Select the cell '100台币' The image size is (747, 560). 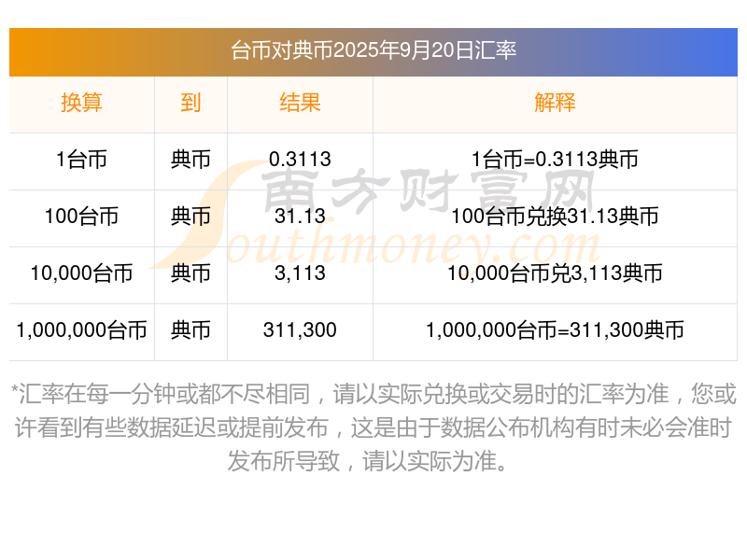[81, 217]
